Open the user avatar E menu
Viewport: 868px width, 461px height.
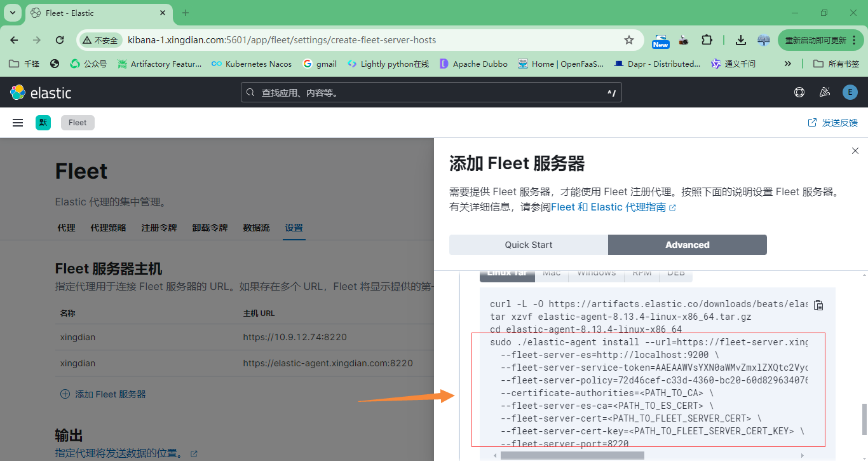pos(850,92)
